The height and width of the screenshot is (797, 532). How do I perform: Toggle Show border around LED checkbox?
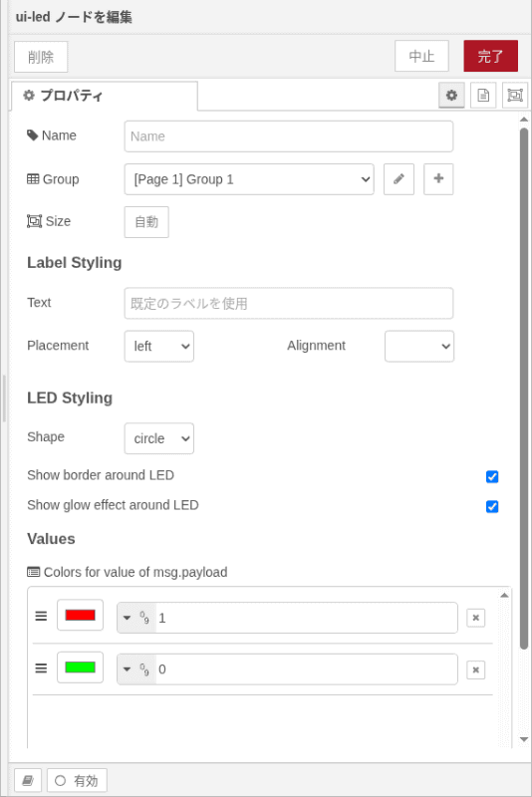[x=492, y=476]
